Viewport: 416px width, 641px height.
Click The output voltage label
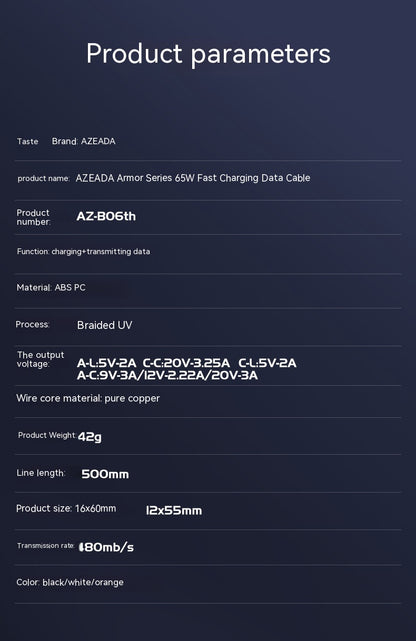40,359
